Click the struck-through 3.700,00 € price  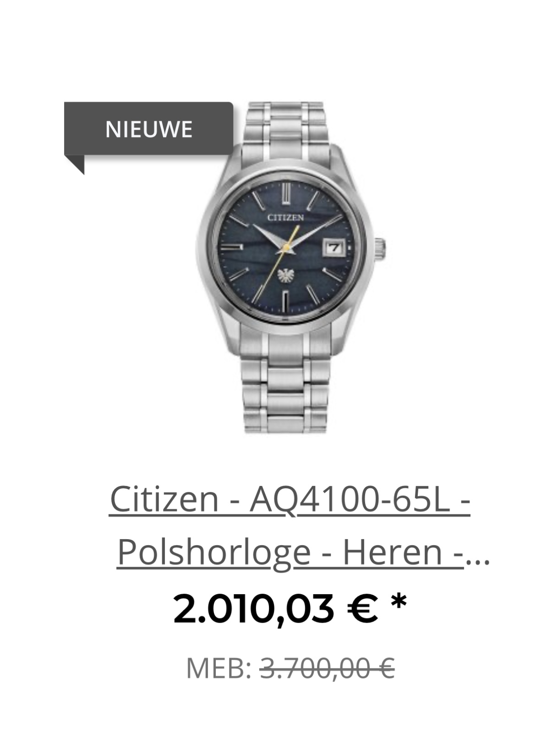pyautogui.click(x=327, y=668)
